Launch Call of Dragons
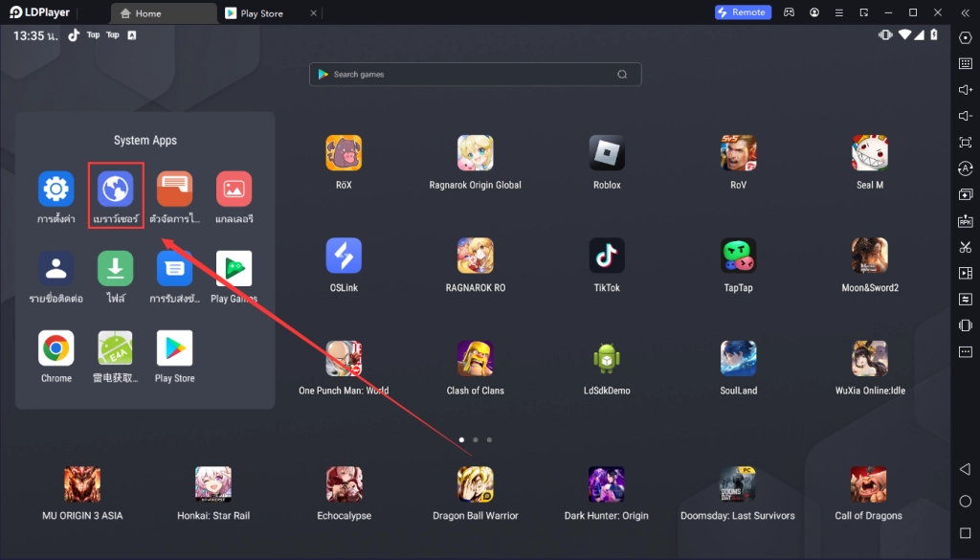This screenshot has width=980, height=560. coord(869,484)
